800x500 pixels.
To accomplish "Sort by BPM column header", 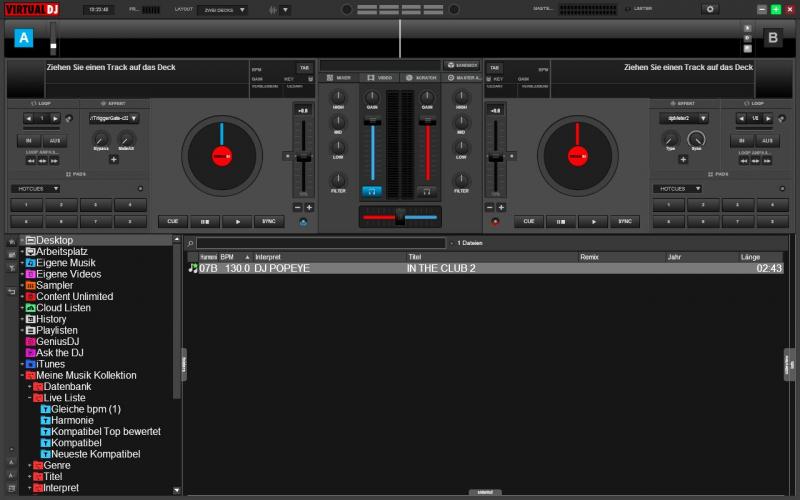I will tap(235, 257).
